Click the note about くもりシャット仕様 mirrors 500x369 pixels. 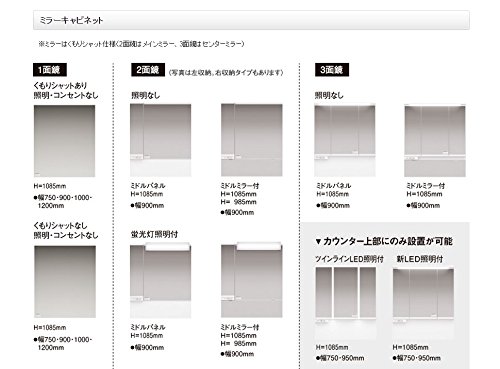click(142, 44)
